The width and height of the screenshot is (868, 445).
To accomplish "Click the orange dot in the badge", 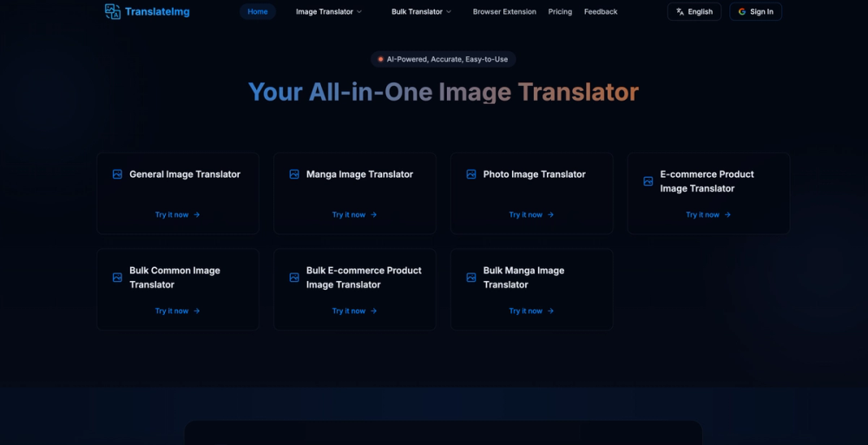I will [x=380, y=59].
